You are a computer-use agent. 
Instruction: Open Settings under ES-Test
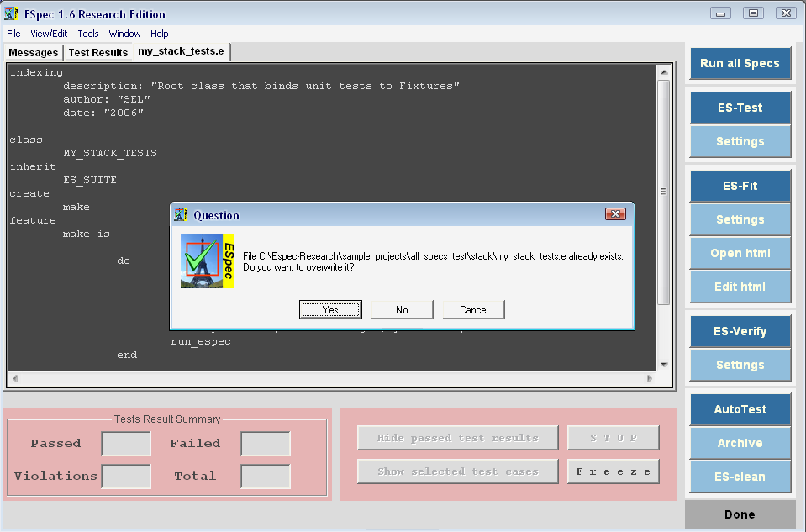pos(740,141)
